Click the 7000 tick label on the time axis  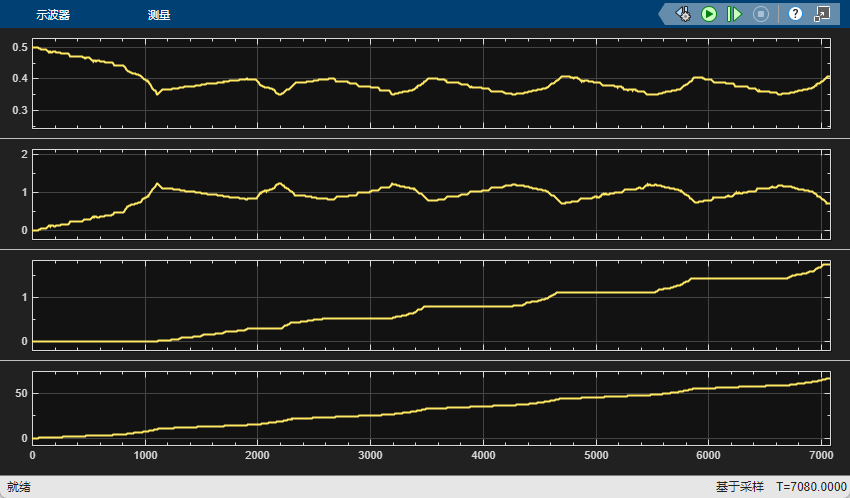click(x=821, y=455)
